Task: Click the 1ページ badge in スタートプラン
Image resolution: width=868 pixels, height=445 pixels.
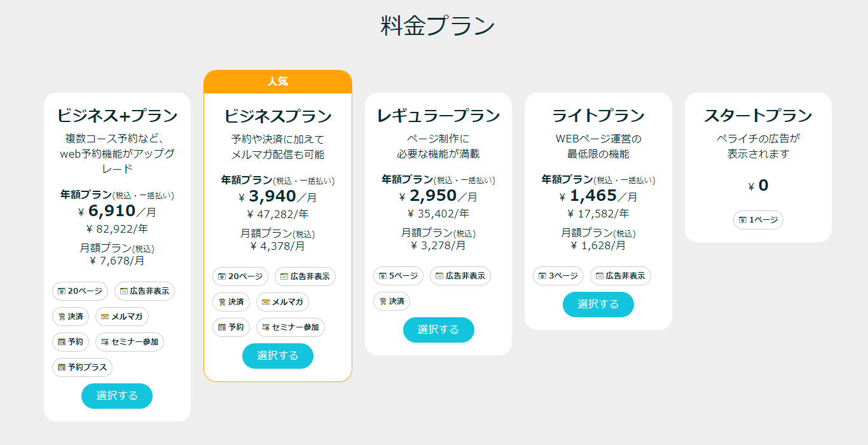Action: [x=758, y=220]
